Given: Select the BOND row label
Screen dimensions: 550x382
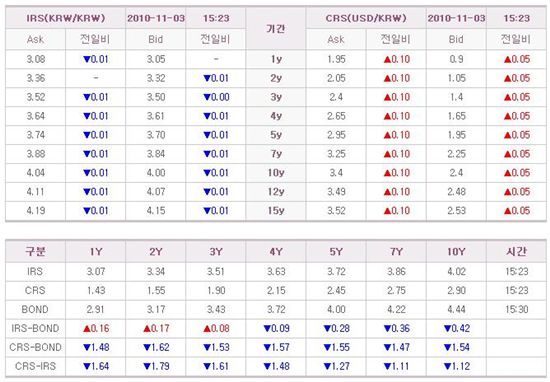Looking at the screenshot, I should (35, 310).
